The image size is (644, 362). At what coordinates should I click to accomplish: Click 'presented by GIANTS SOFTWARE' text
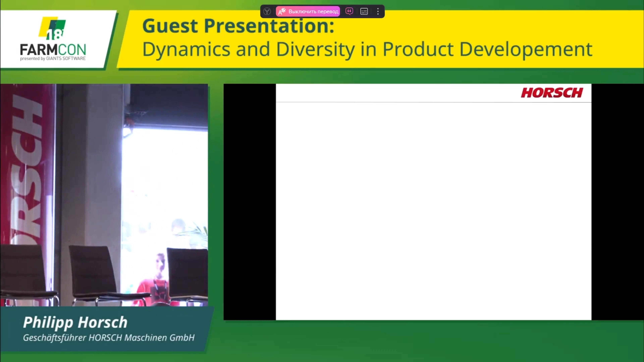(53, 58)
